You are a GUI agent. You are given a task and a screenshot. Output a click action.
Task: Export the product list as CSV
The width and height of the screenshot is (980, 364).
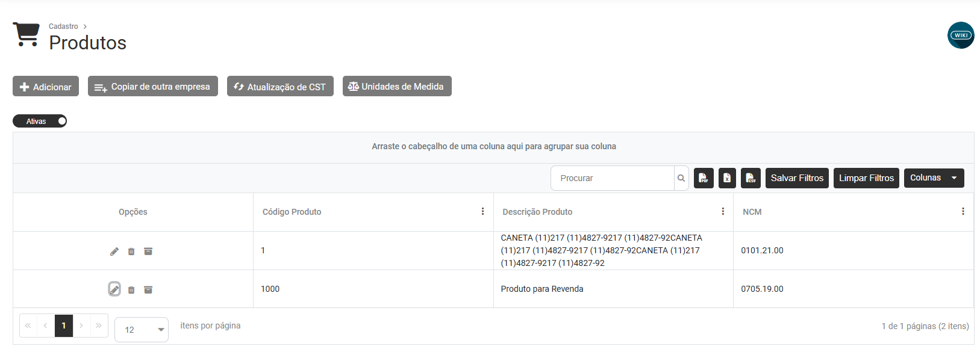[x=751, y=178]
